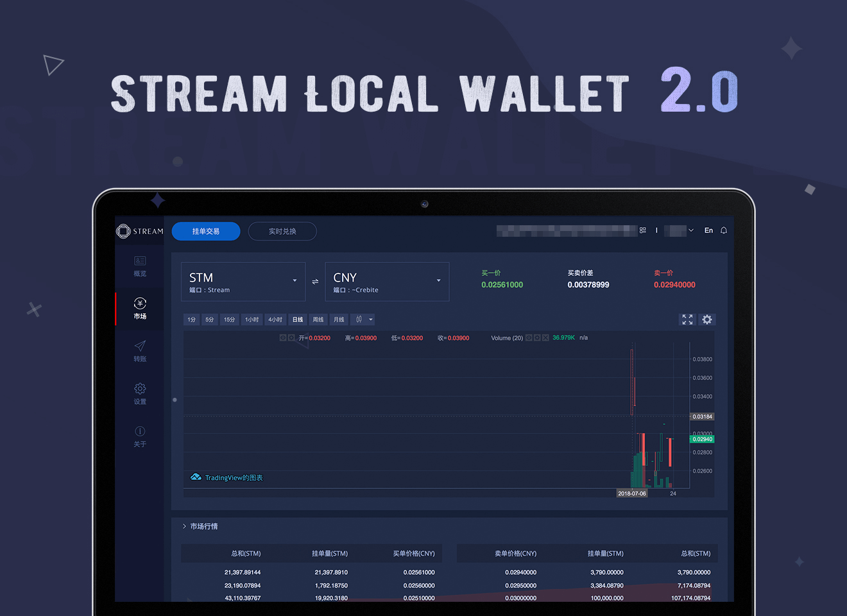This screenshot has width=847, height=616.
Task: Click the 买一价 value 0.02561000
Action: click(x=502, y=285)
